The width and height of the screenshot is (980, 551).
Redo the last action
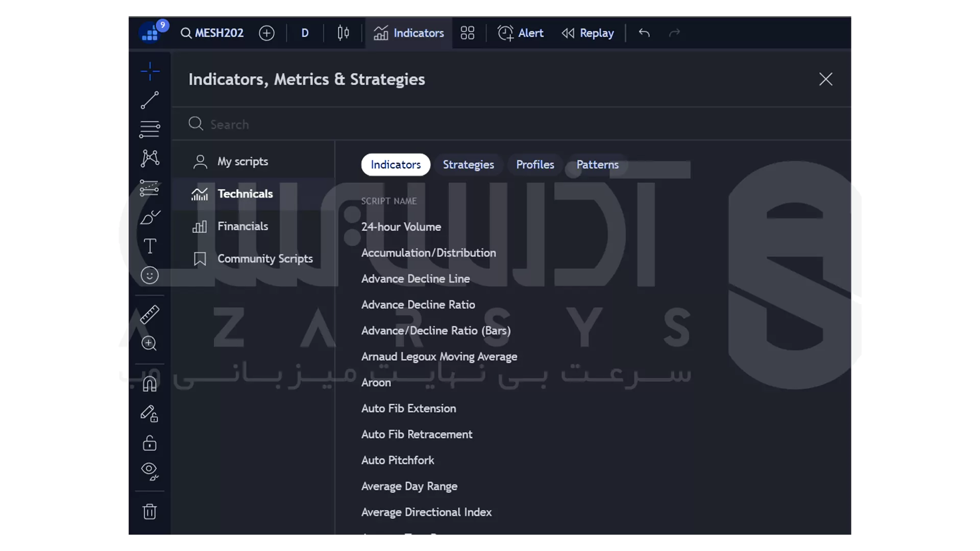(674, 33)
